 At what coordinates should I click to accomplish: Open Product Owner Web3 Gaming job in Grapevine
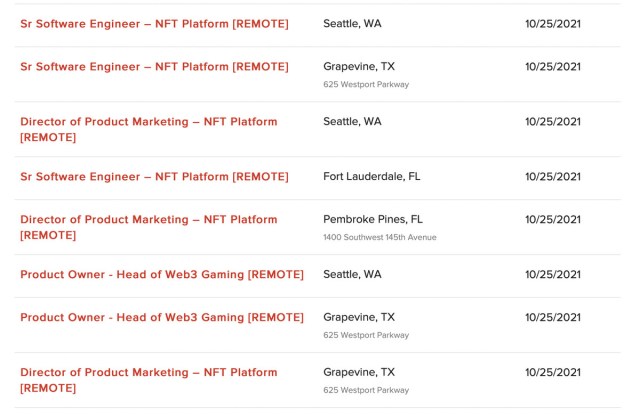pos(162,317)
